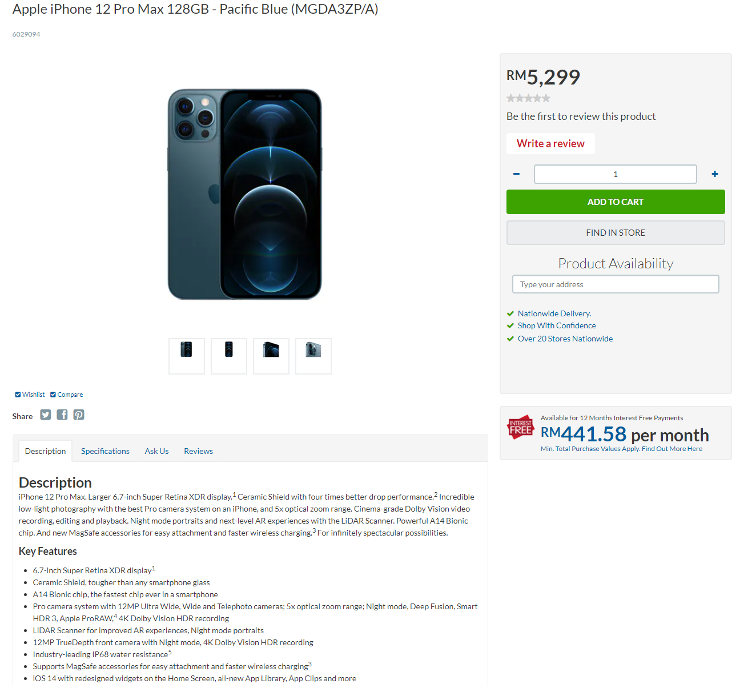Toggle the Compare checkbox
This screenshot has width=748, height=700.
coord(53,395)
